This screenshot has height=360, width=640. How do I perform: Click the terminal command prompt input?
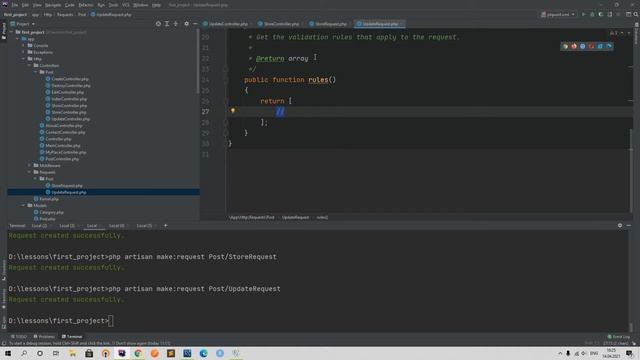point(111,321)
